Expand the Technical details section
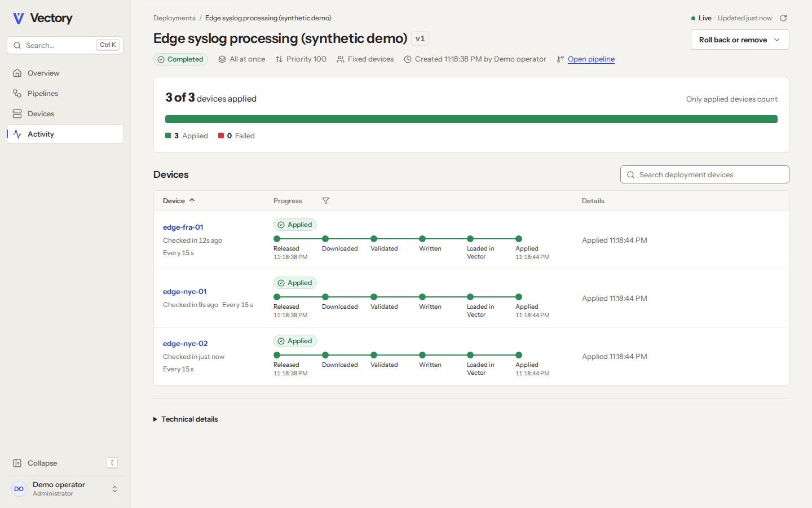The image size is (812, 508). 186,419
